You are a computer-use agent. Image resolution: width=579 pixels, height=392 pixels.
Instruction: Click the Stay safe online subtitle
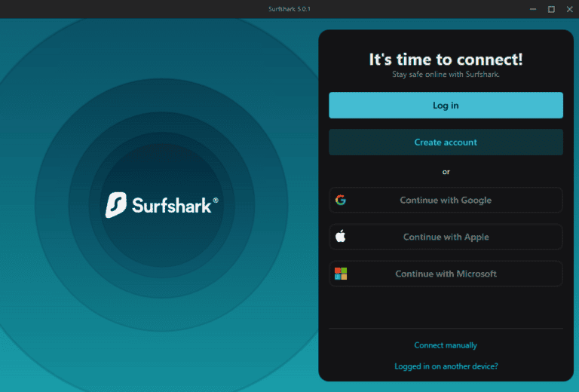[x=446, y=75]
